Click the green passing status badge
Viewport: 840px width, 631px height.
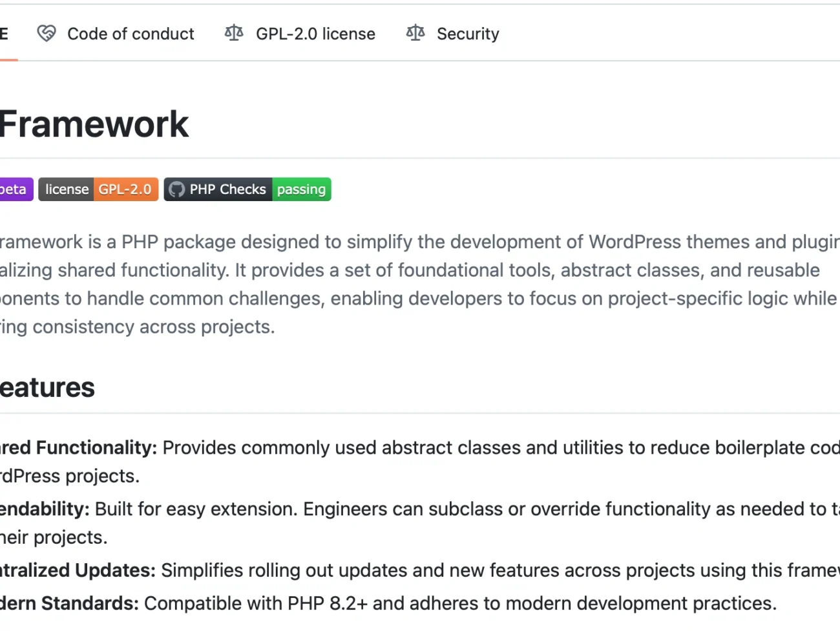click(301, 189)
